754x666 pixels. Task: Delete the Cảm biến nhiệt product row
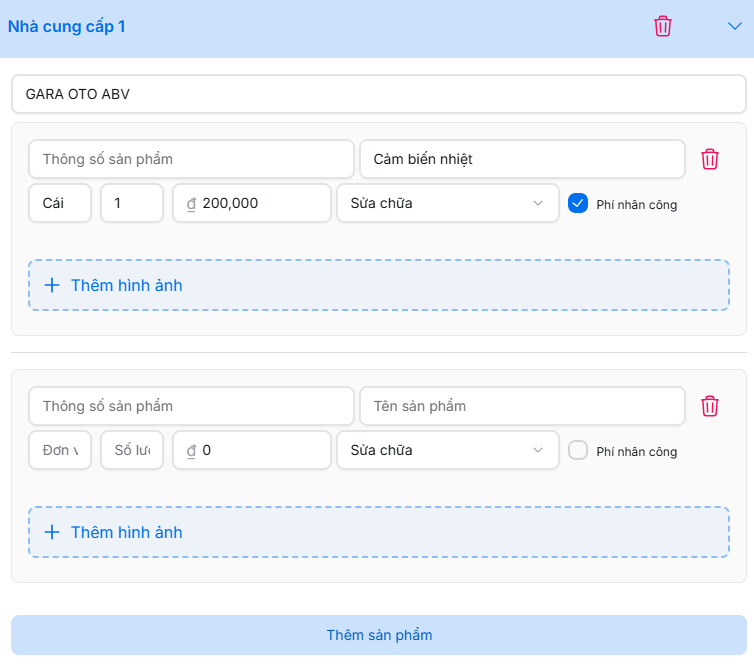709,159
